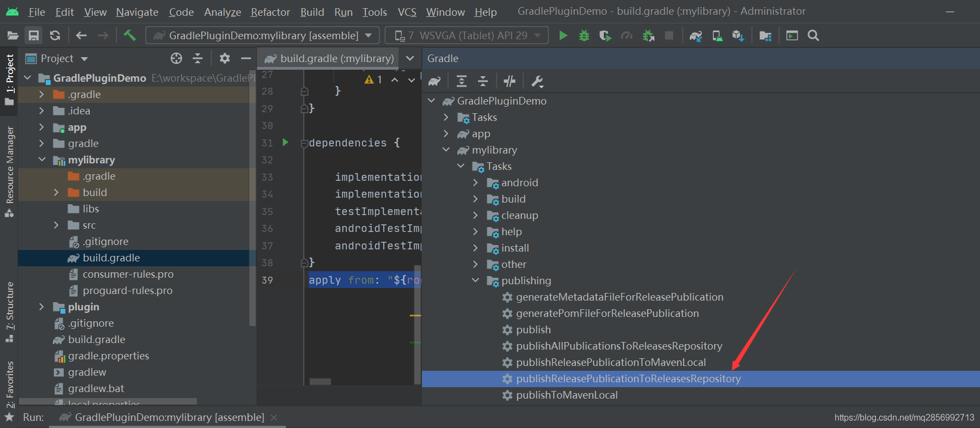980x428 pixels.
Task: Click the Open folder icon in main toolbar
Action: [13, 36]
